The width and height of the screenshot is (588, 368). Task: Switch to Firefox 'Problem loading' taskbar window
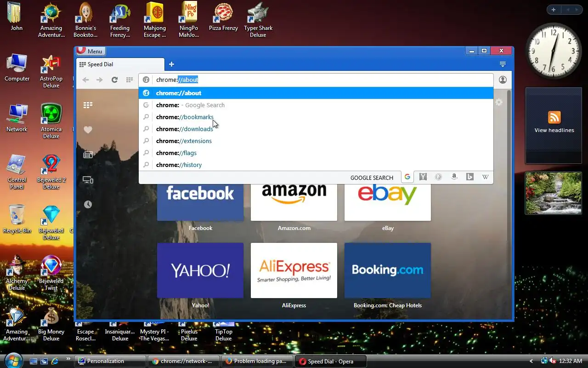click(x=257, y=361)
